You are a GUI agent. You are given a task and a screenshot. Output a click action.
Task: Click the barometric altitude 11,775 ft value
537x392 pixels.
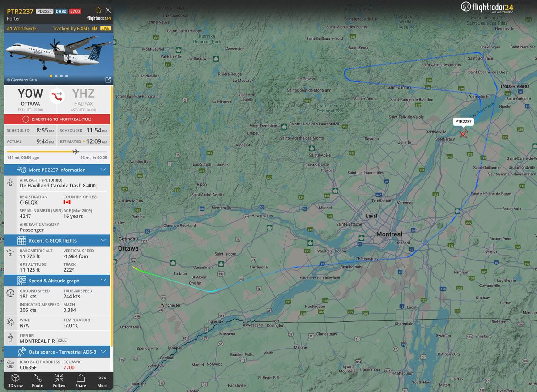[30, 256]
